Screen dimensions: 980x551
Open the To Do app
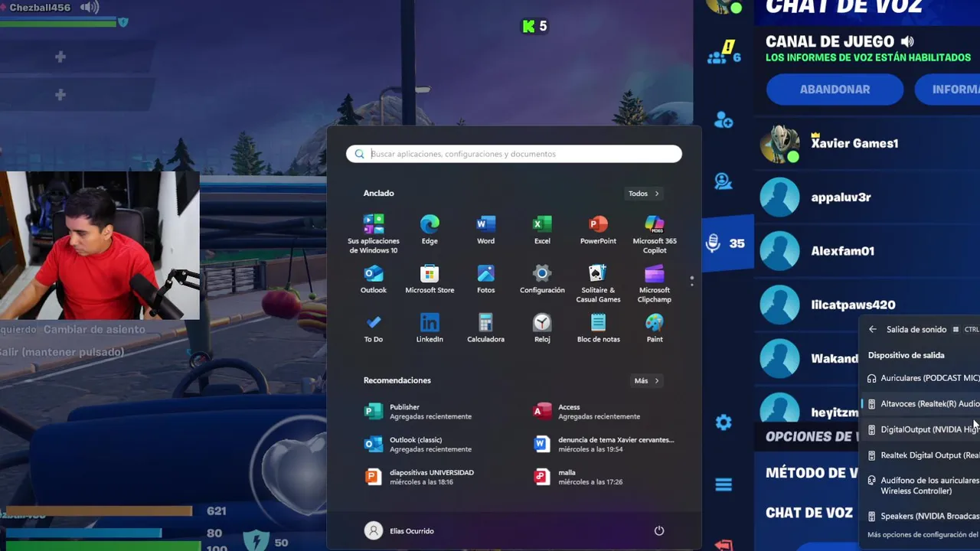374,328
